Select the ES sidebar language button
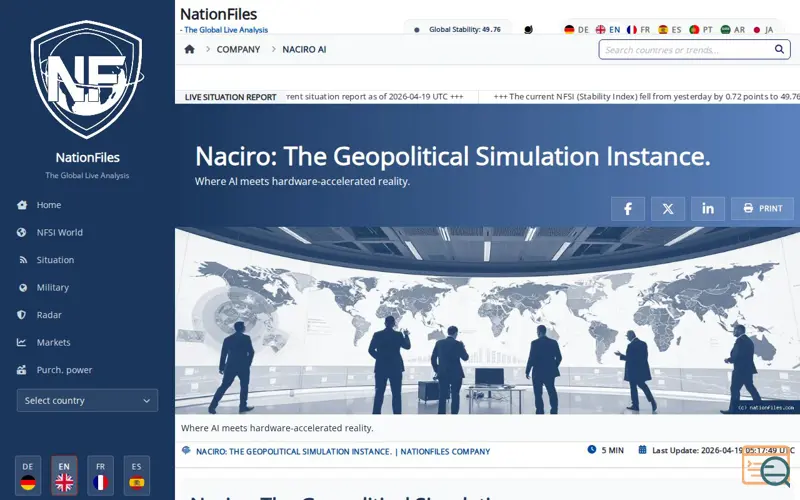 [137, 475]
